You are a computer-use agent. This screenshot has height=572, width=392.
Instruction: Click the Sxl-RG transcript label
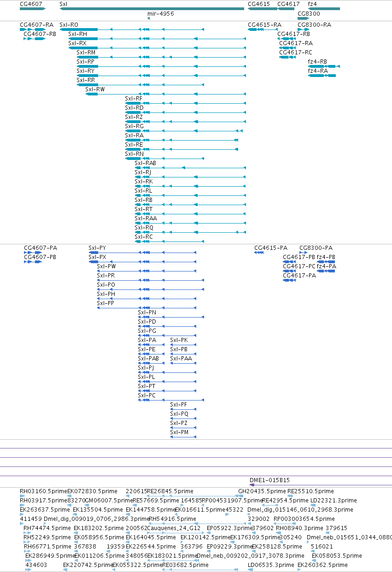click(x=134, y=126)
